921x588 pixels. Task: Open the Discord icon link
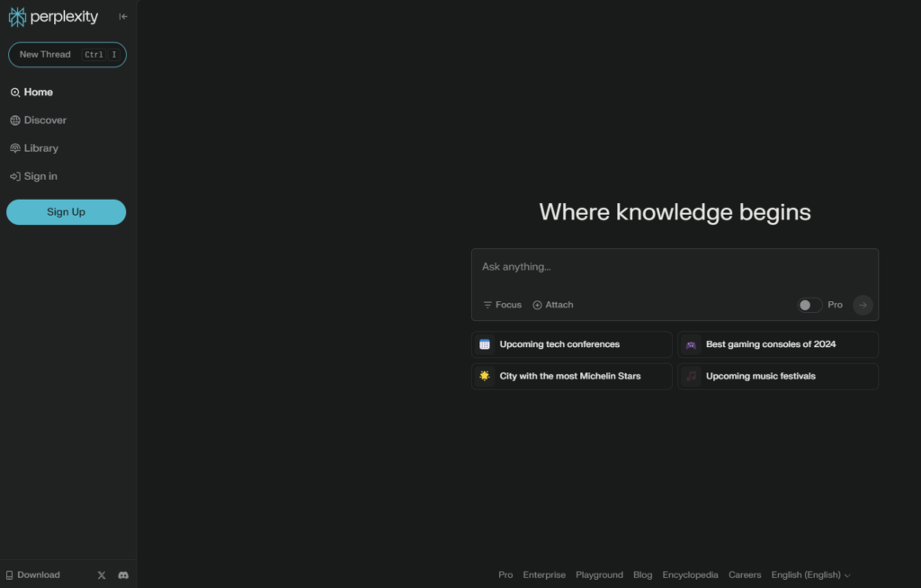pyautogui.click(x=123, y=575)
